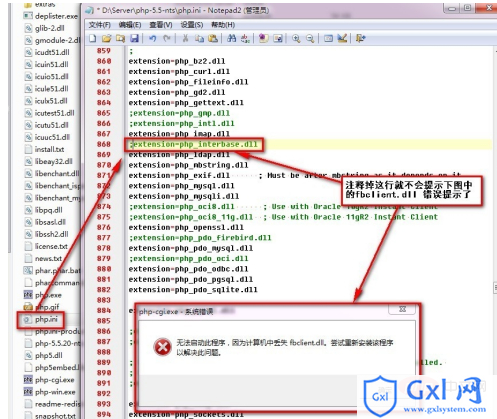The image size is (497, 419).
Task: Paste from clipboard using the toolbar icon
Action: click(x=213, y=39)
